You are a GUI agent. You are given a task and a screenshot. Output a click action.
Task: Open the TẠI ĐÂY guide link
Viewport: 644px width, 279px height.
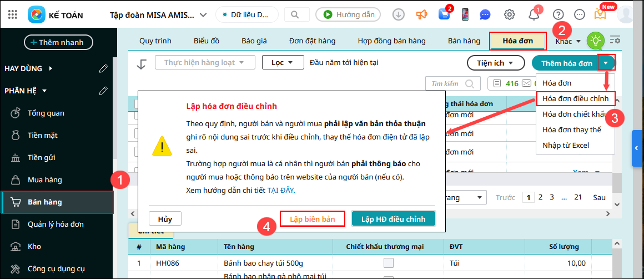point(281,190)
